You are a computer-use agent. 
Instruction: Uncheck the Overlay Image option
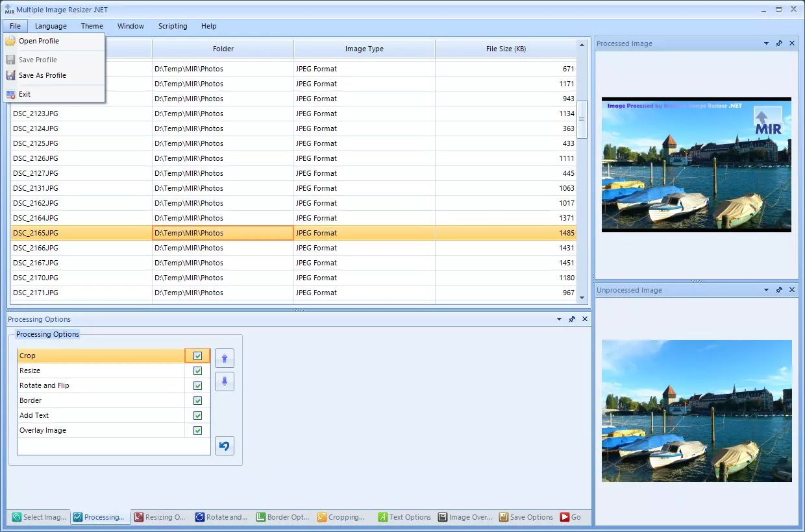(x=197, y=430)
